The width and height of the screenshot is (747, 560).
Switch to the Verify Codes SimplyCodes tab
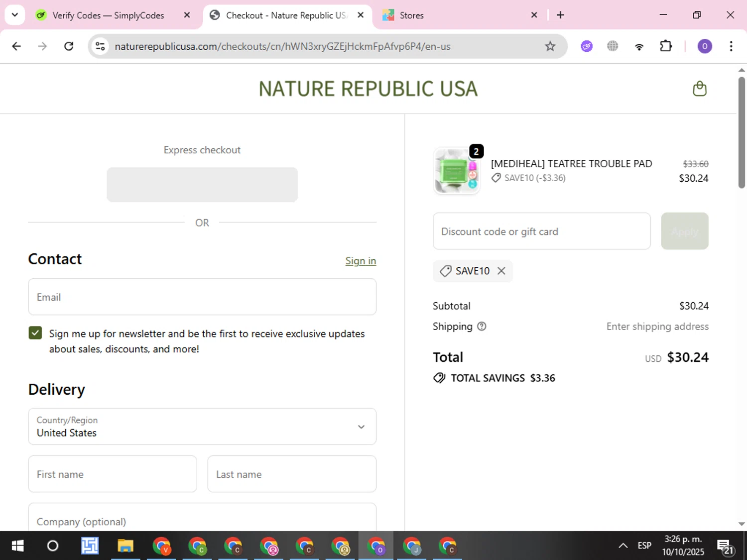tap(108, 15)
